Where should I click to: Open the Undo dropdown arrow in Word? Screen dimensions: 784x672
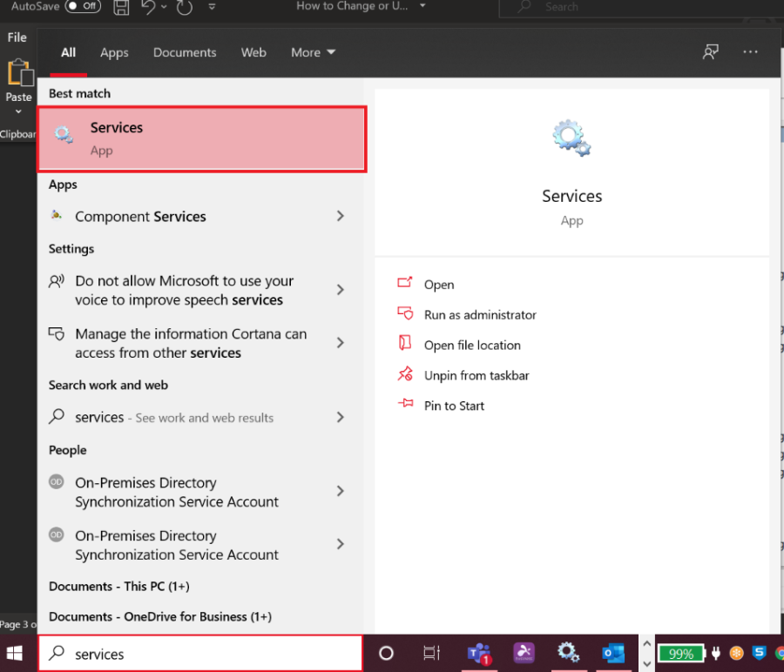click(164, 7)
